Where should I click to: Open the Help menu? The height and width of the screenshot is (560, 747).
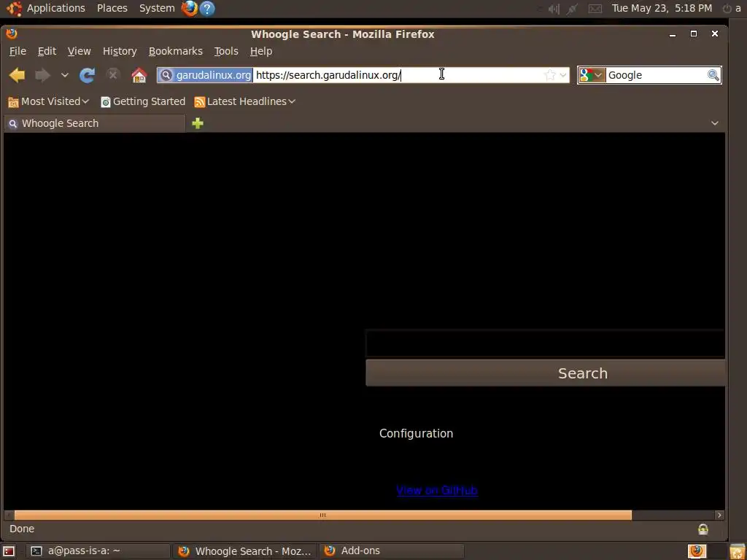pyautogui.click(x=261, y=51)
